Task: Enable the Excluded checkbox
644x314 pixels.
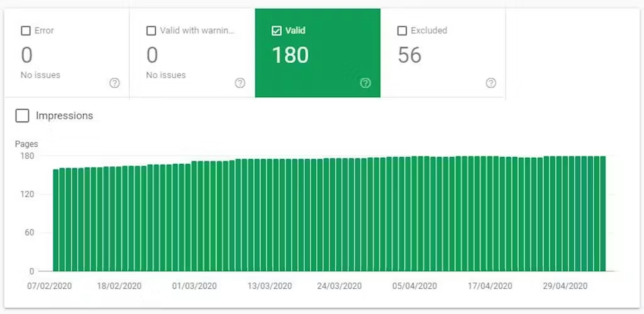Action: 402,31
